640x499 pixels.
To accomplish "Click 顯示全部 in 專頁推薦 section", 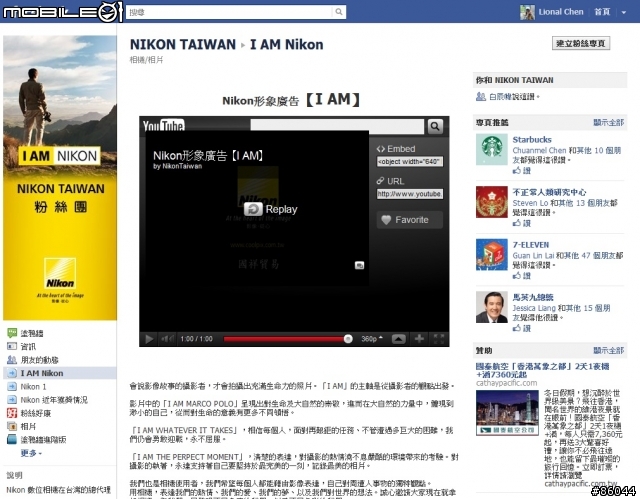I will tap(609, 122).
